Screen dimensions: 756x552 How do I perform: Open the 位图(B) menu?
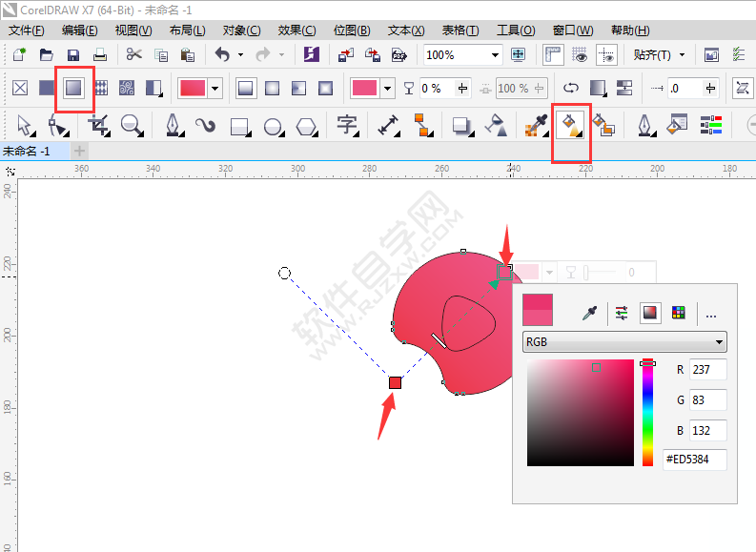(x=352, y=30)
